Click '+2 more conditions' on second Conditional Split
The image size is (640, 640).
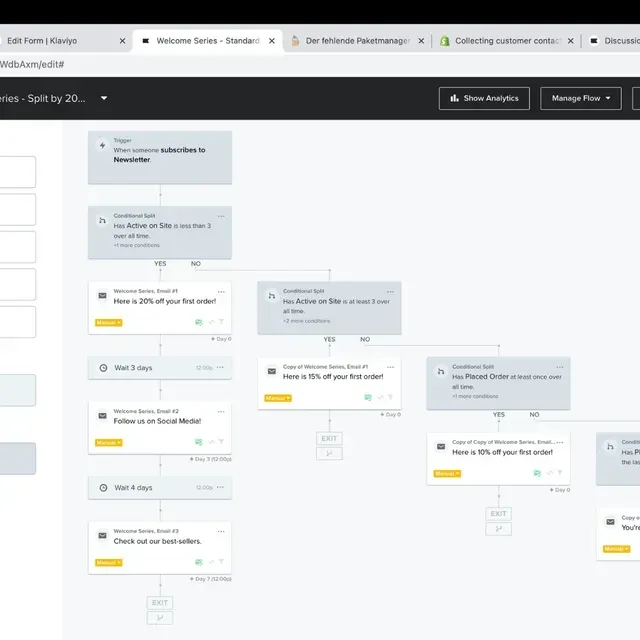[307, 321]
